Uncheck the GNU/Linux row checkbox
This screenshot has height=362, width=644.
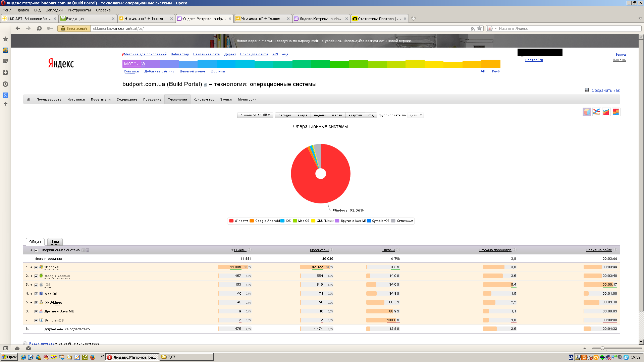(x=36, y=303)
